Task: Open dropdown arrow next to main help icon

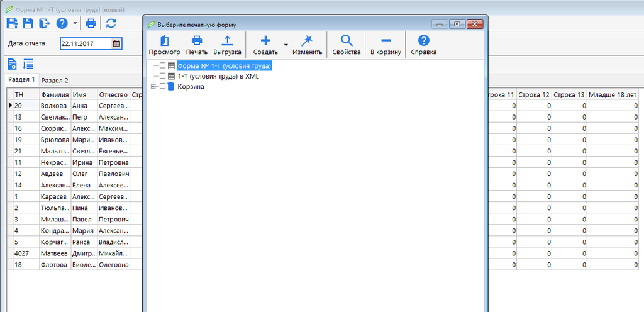Action: click(x=75, y=23)
